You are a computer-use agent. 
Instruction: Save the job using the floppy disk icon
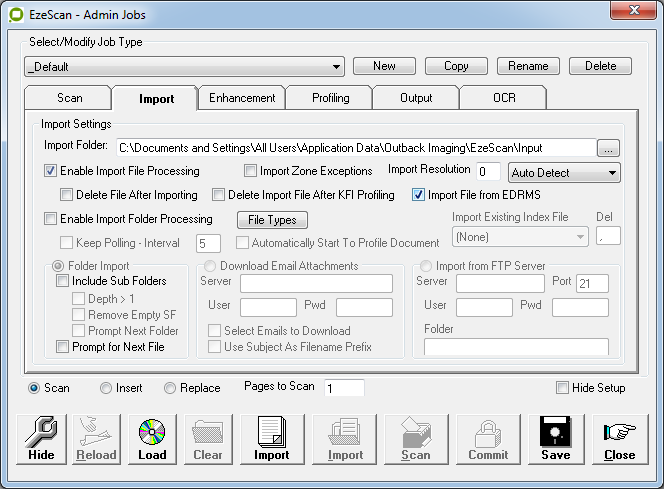(x=555, y=439)
